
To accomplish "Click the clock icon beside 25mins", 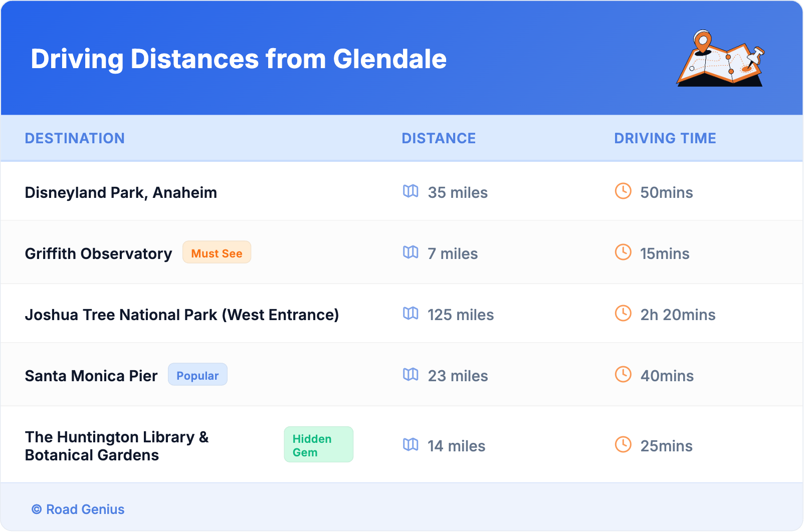I will (x=623, y=444).
